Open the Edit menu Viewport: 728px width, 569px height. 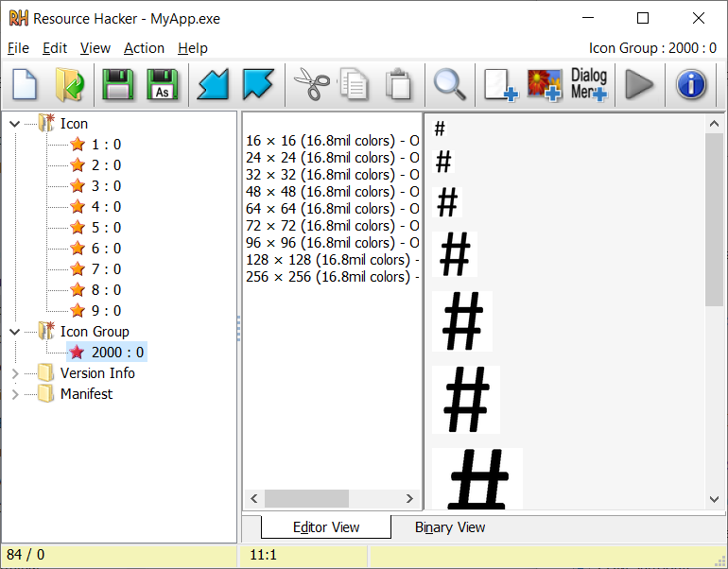(x=55, y=48)
